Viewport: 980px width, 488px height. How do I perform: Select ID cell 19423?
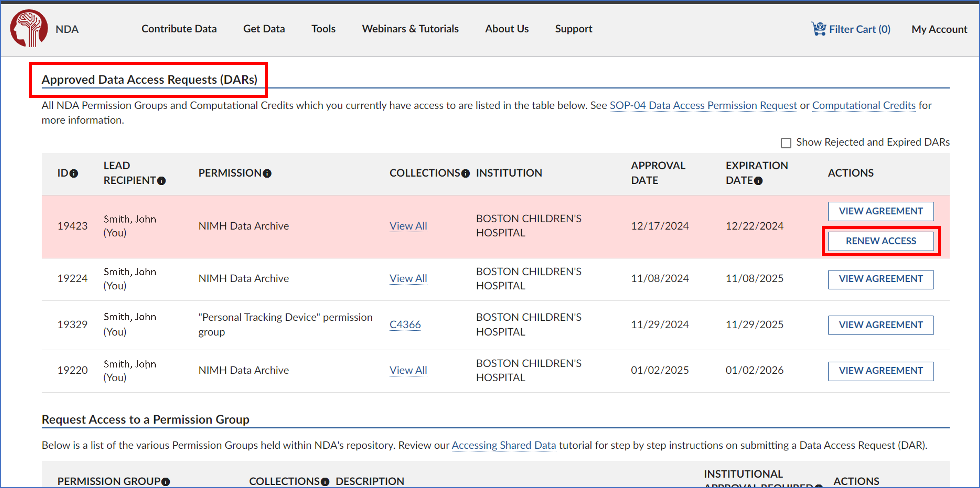pos(72,226)
